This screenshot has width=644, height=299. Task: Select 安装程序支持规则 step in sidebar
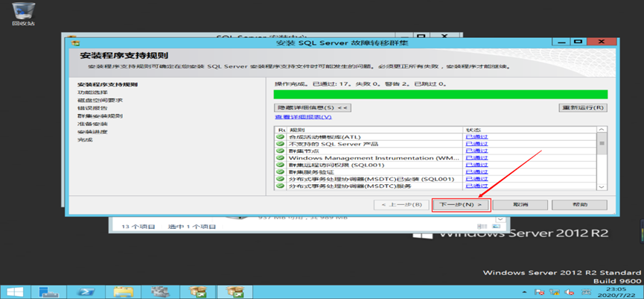pos(108,84)
